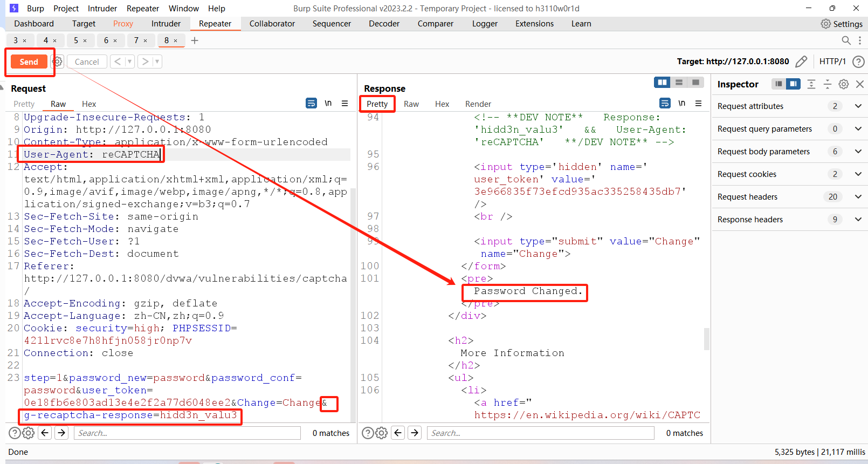Open response search help icon
The image size is (868, 464).
(x=368, y=433)
